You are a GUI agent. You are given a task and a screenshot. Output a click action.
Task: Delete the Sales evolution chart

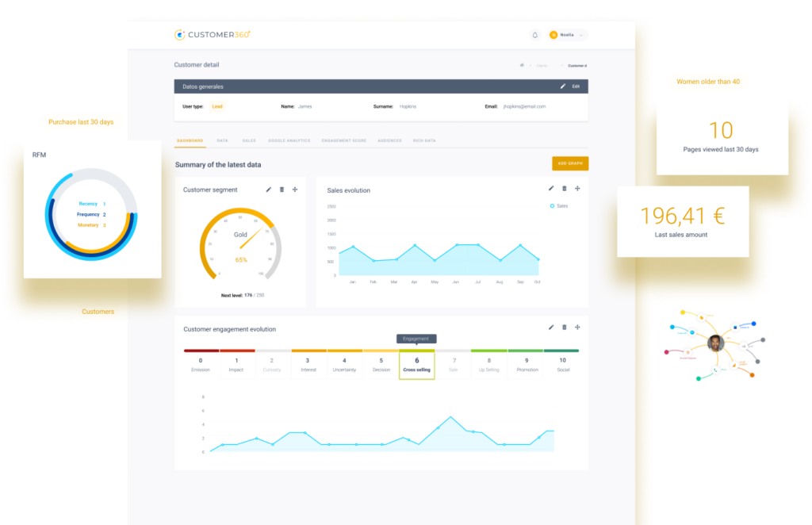tap(565, 189)
